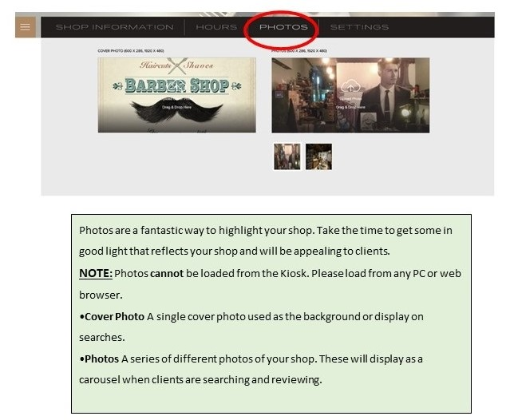Select the Photos tab
Viewport: 514px width, 420px height.
point(283,27)
